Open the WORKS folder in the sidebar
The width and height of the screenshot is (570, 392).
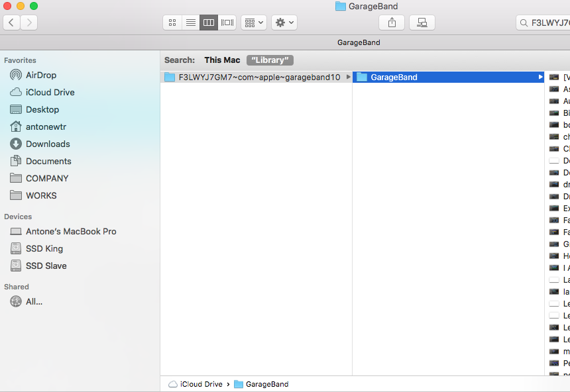[x=33, y=195]
